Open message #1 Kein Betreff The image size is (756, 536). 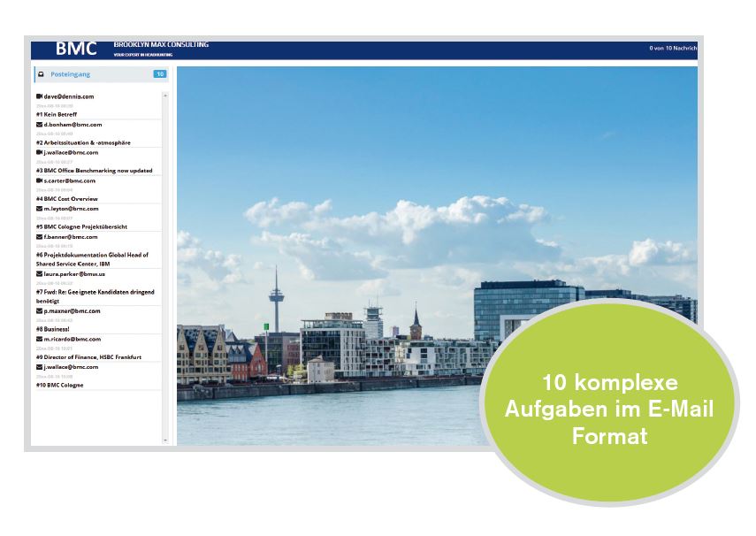tap(58, 114)
